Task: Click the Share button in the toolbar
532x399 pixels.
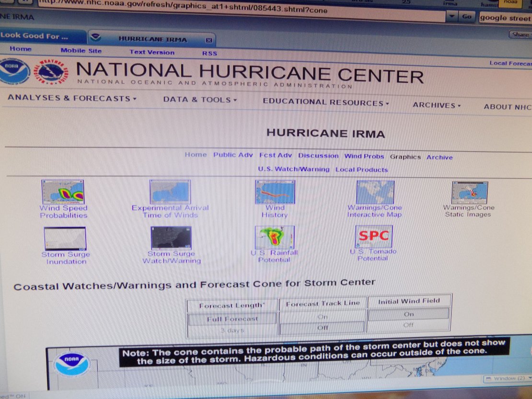Action: point(520,34)
